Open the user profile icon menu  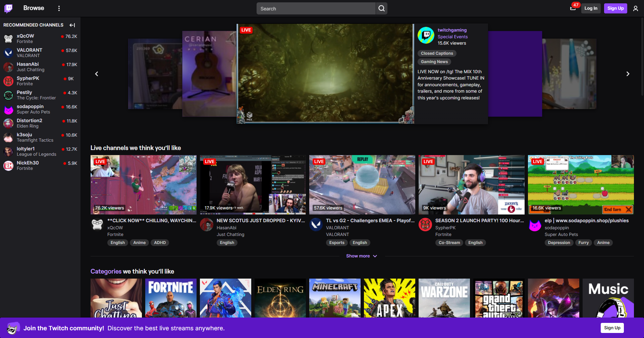tap(636, 8)
